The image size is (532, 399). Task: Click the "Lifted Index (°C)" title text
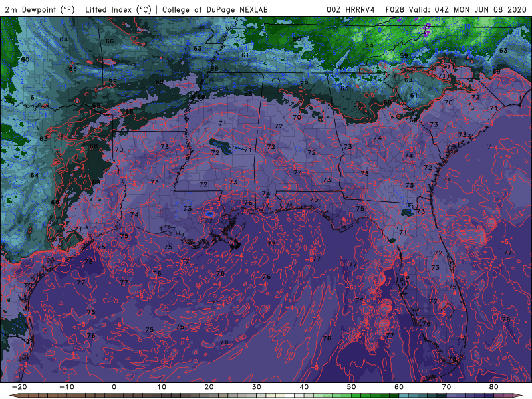point(118,9)
